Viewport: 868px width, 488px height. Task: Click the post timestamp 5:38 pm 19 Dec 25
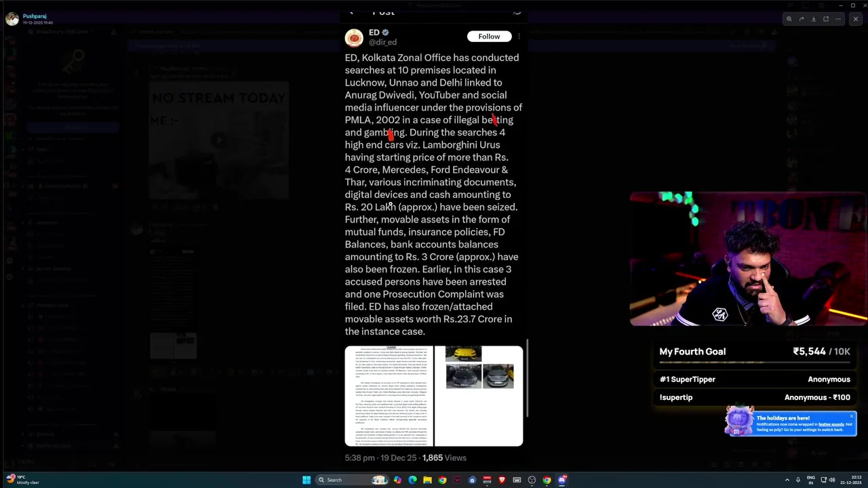coord(380,458)
